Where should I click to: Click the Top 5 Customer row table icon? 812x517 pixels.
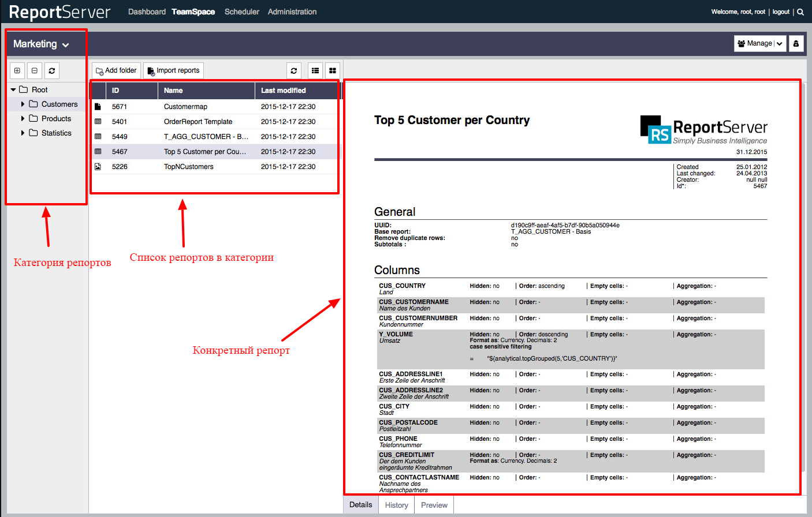98,152
